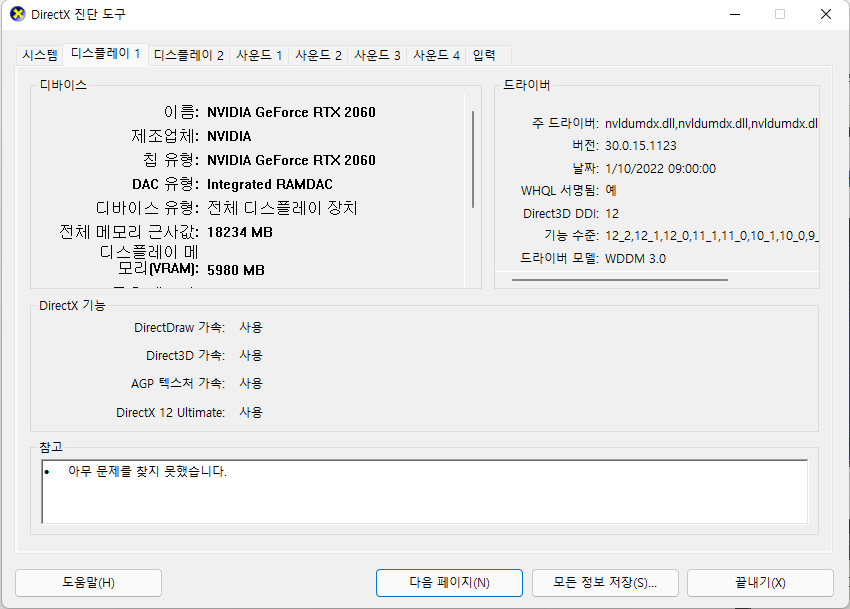Click VRAM value 5980 MB
This screenshot has width=850, height=609.
(x=236, y=270)
